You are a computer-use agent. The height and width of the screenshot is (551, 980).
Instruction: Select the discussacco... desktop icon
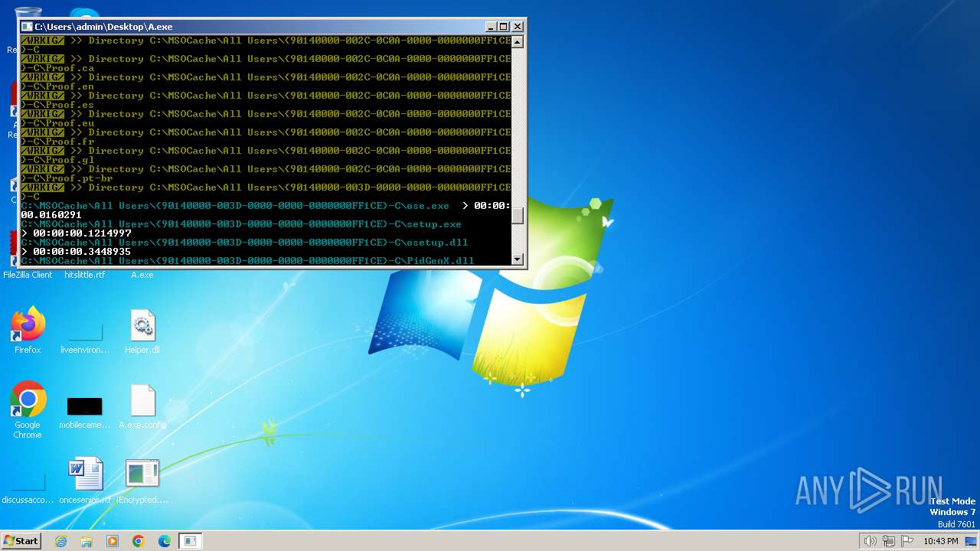point(28,488)
